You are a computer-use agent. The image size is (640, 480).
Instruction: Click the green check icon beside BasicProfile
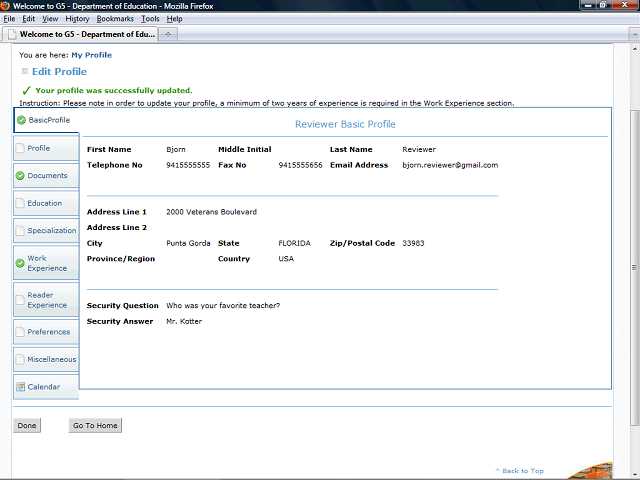point(20,120)
